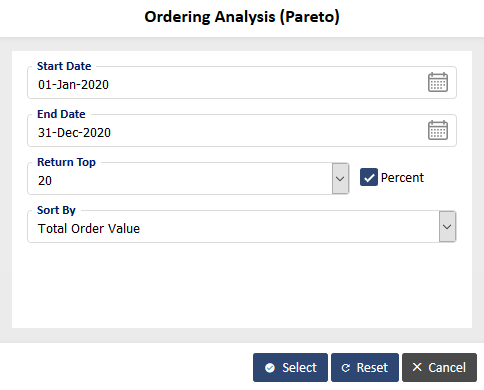Click the Reset button
484x390 pixels.
tap(365, 367)
